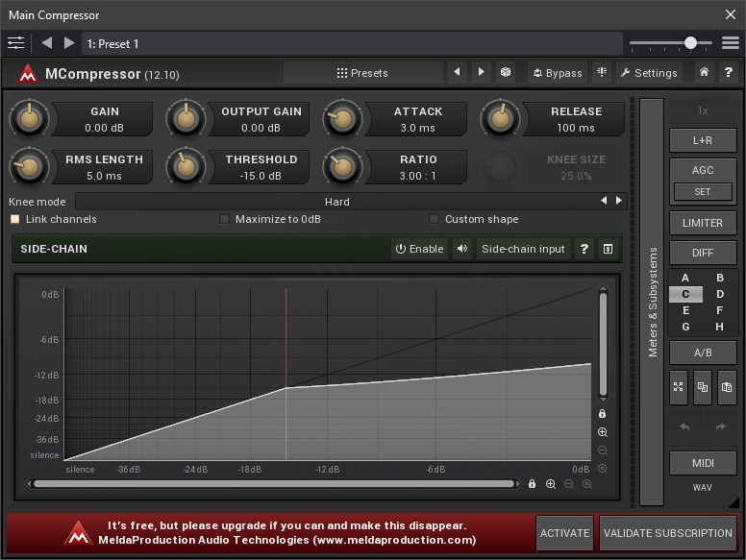Select preset slot B
The image size is (746, 560).
point(720,278)
